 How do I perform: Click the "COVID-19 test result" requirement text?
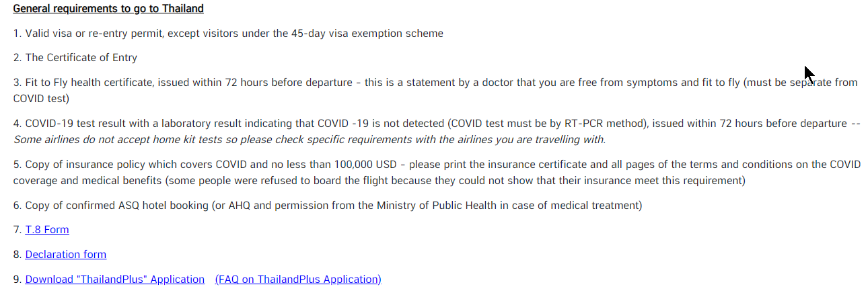73,124
